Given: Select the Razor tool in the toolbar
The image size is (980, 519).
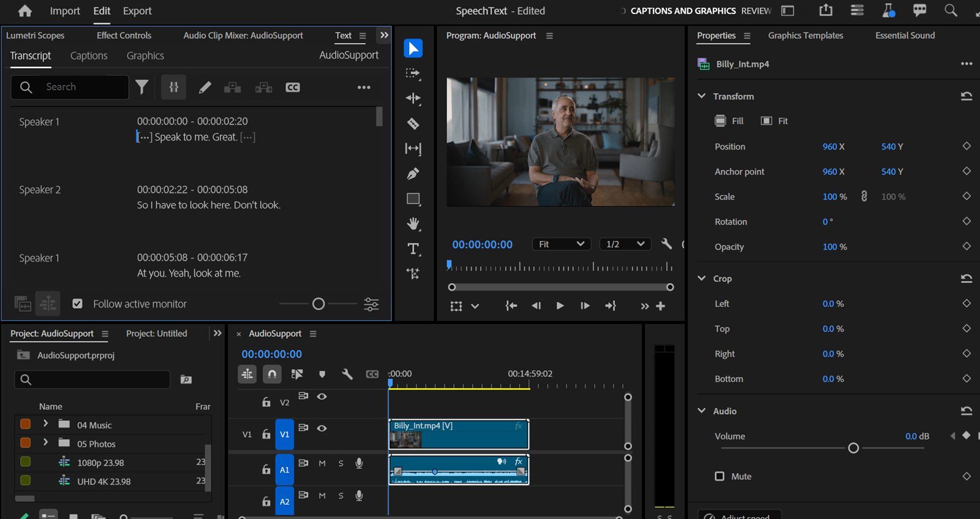Looking at the screenshot, I should click(413, 124).
